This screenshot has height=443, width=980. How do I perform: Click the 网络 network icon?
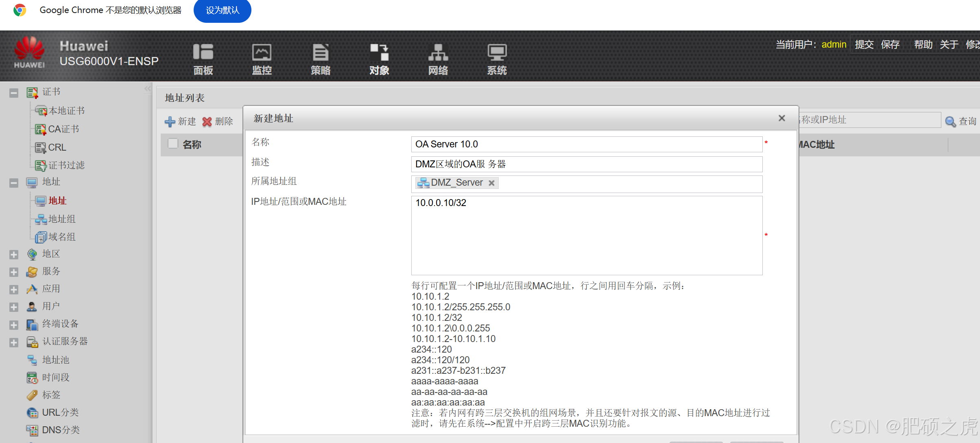[x=438, y=52]
